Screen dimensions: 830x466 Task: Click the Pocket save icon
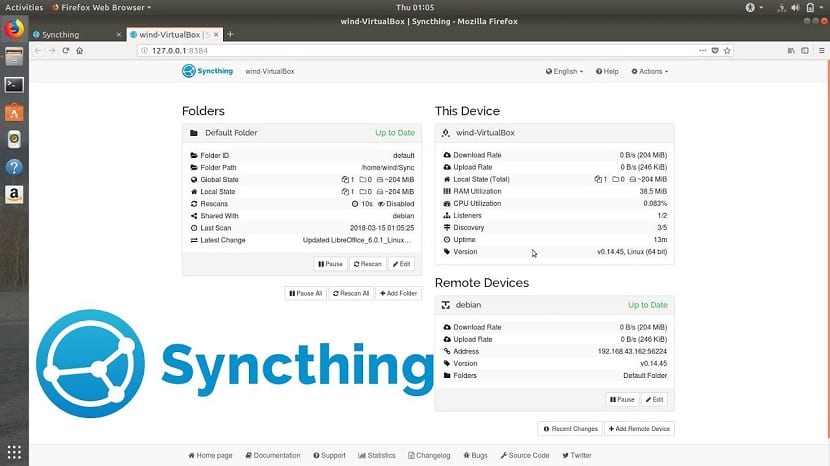click(715, 51)
